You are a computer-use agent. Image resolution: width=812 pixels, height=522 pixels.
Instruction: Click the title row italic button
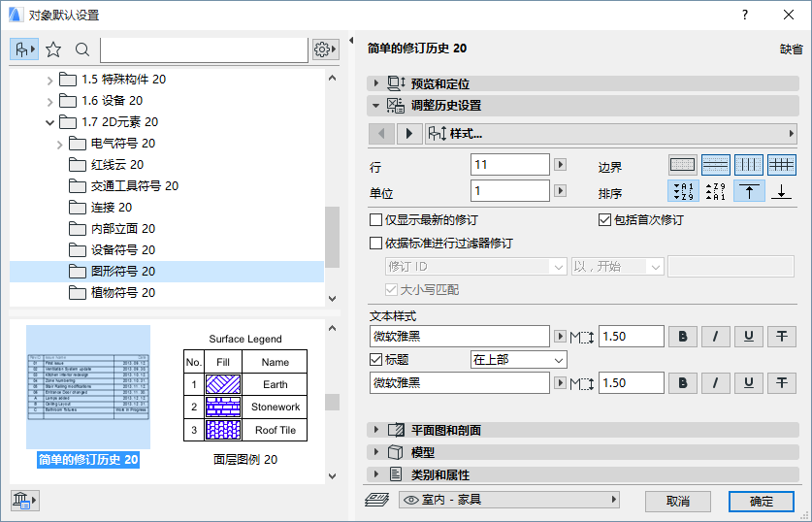tap(716, 383)
